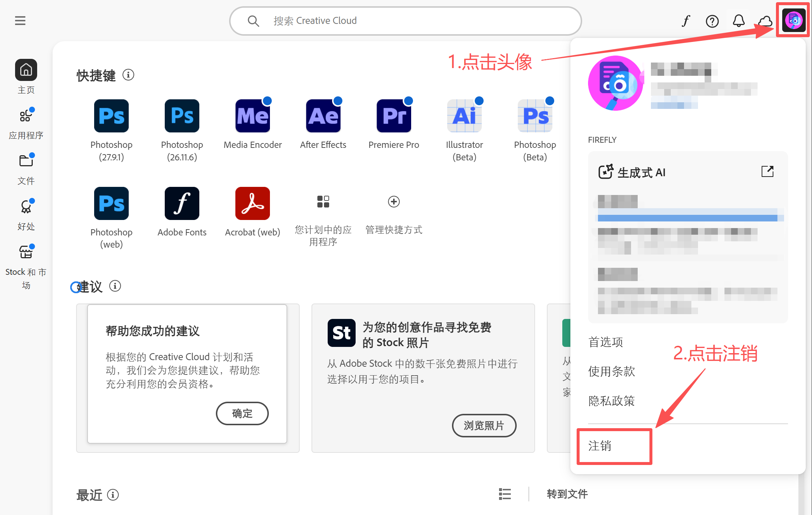Image resolution: width=812 pixels, height=515 pixels.
Task: Click the Adobe Stock St icon card
Action: [342, 333]
